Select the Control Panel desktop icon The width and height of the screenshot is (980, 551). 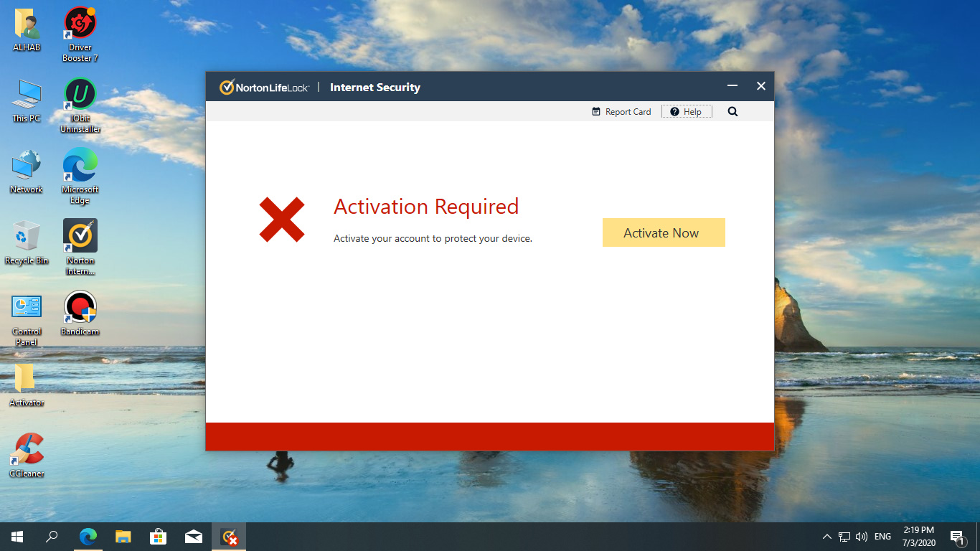[x=27, y=320]
